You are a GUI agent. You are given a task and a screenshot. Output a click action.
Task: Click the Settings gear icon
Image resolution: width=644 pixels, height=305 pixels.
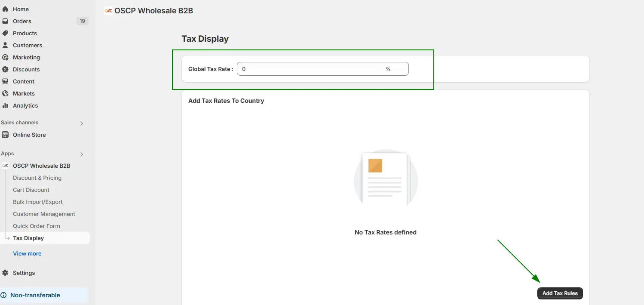click(x=5, y=273)
